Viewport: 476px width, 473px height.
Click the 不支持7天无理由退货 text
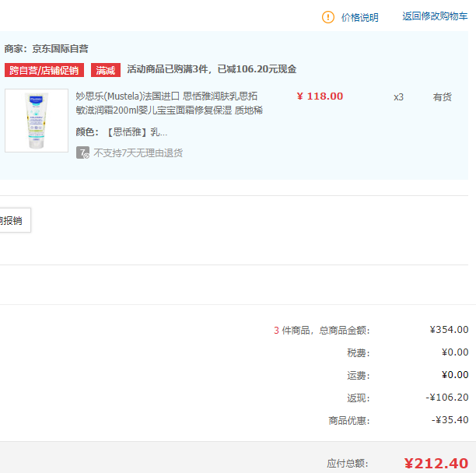(x=138, y=152)
